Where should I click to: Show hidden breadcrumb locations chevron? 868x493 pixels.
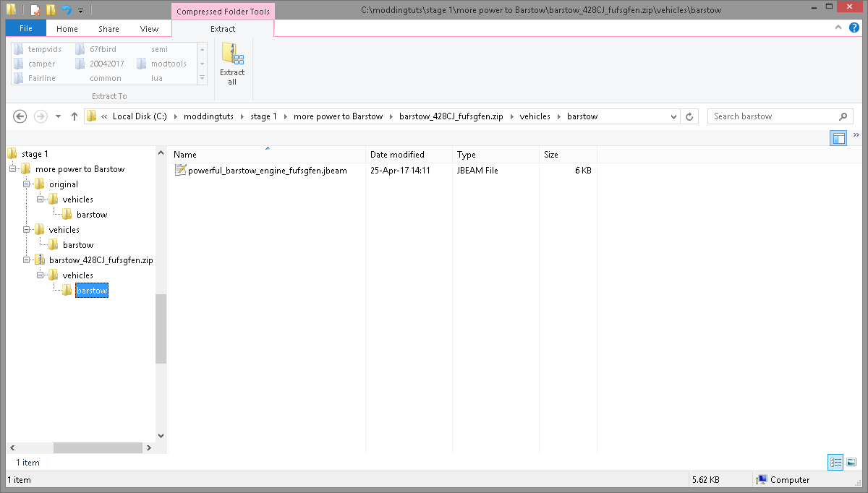pyautogui.click(x=105, y=116)
